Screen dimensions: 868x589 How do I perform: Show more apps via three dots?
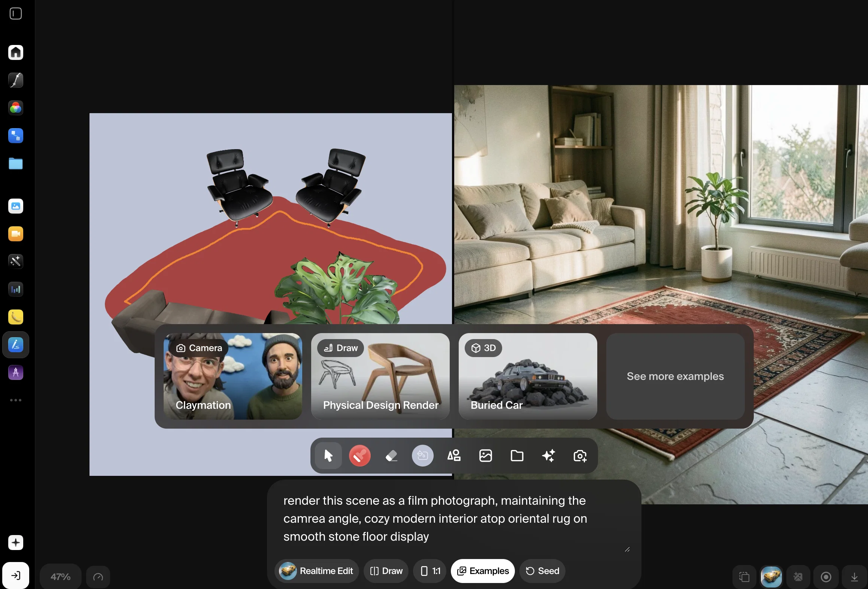(16, 400)
